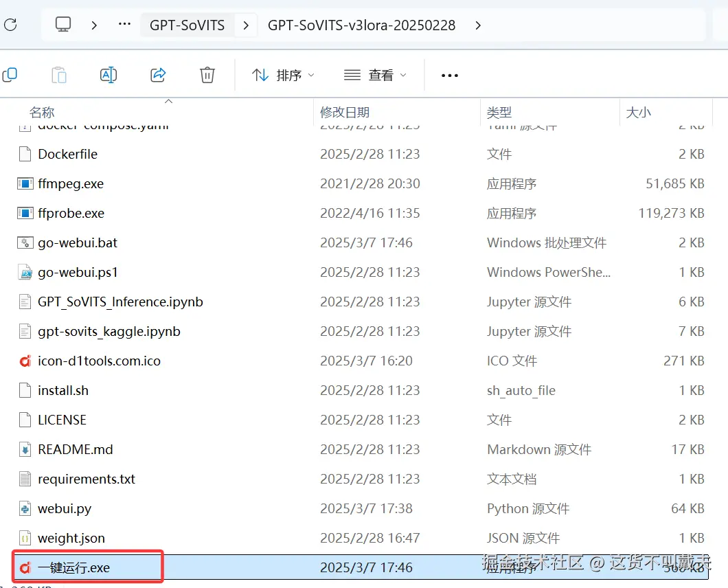The width and height of the screenshot is (728, 588).
Task: Click the 51,685 KB size cell
Action: click(x=675, y=184)
